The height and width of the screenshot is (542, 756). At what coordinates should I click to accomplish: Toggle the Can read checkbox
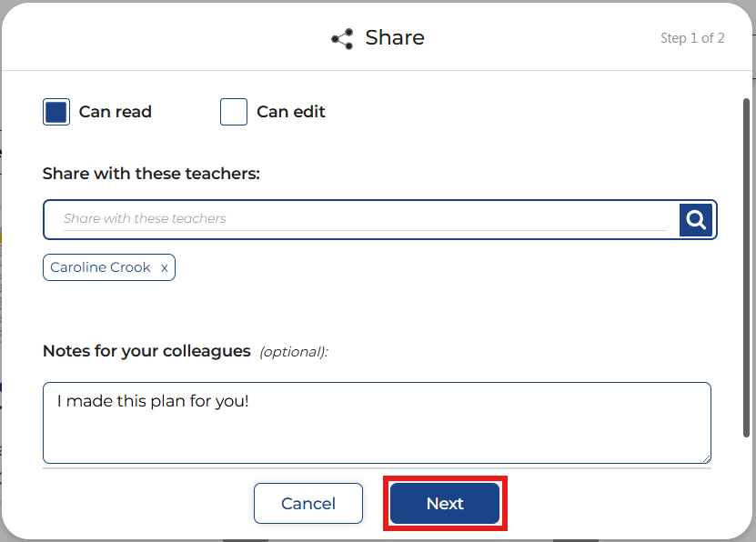click(x=56, y=112)
